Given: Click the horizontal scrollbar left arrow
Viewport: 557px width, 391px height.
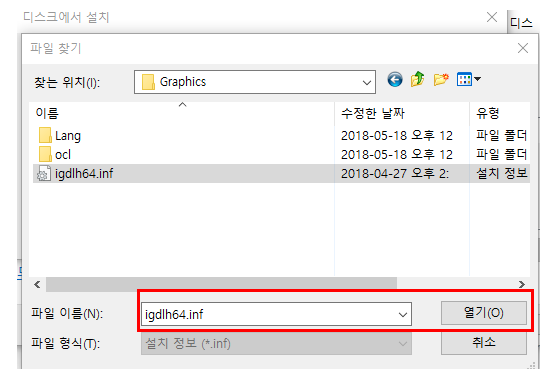Looking at the screenshot, I should tap(37, 284).
